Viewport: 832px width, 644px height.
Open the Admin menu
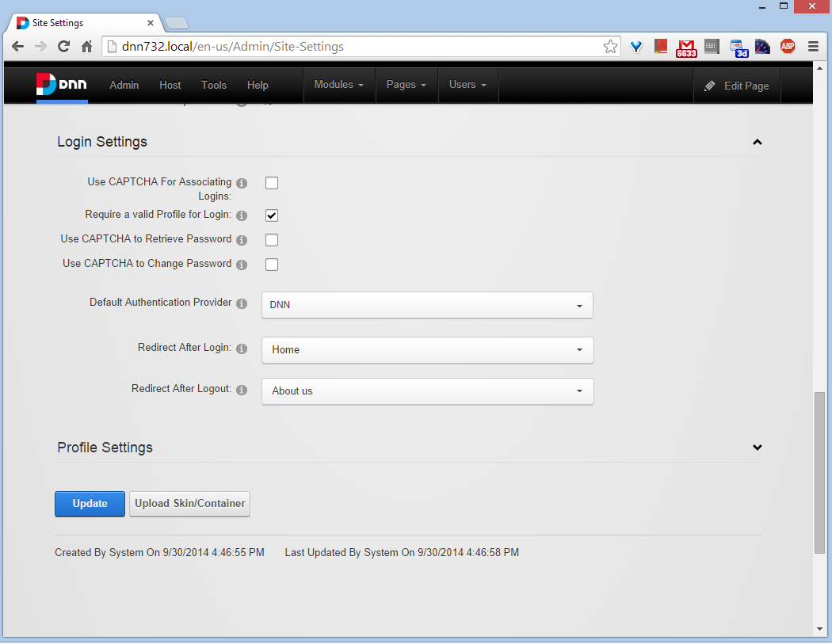click(124, 86)
